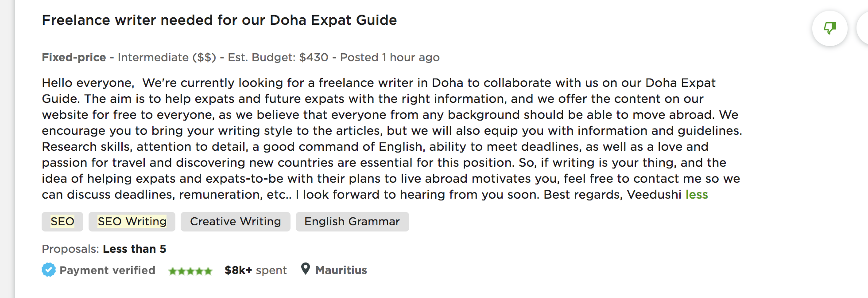This screenshot has height=298, width=868.
Task: Click the blue Payment verified badge icon
Action: [49, 270]
